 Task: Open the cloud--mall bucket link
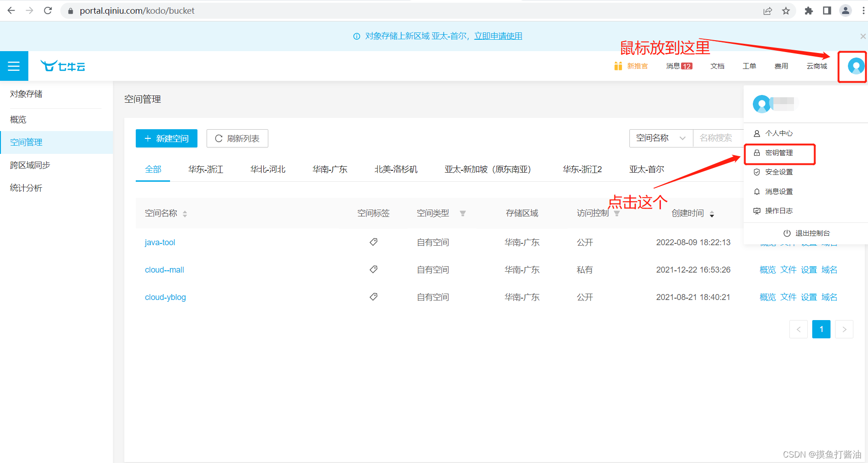coord(165,270)
